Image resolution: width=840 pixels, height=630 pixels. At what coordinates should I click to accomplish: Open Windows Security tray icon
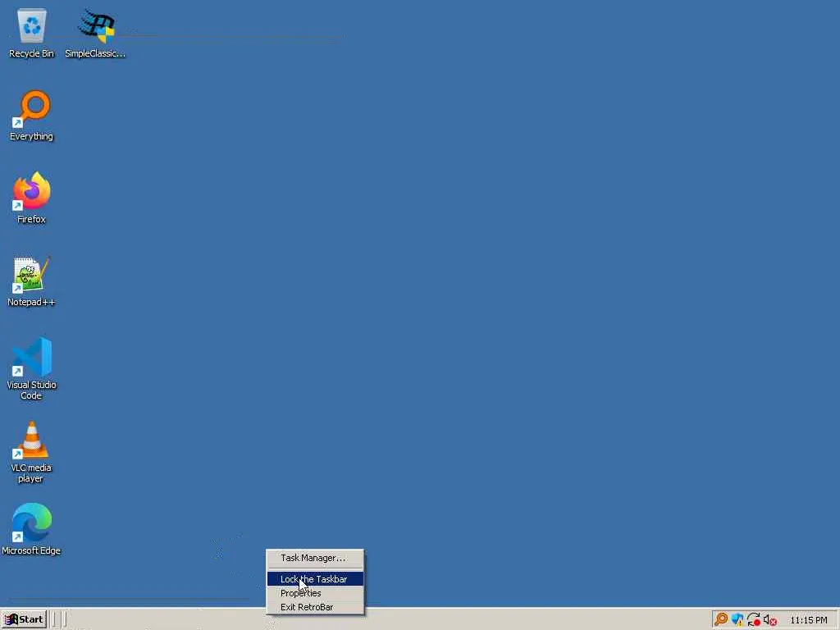click(x=737, y=620)
